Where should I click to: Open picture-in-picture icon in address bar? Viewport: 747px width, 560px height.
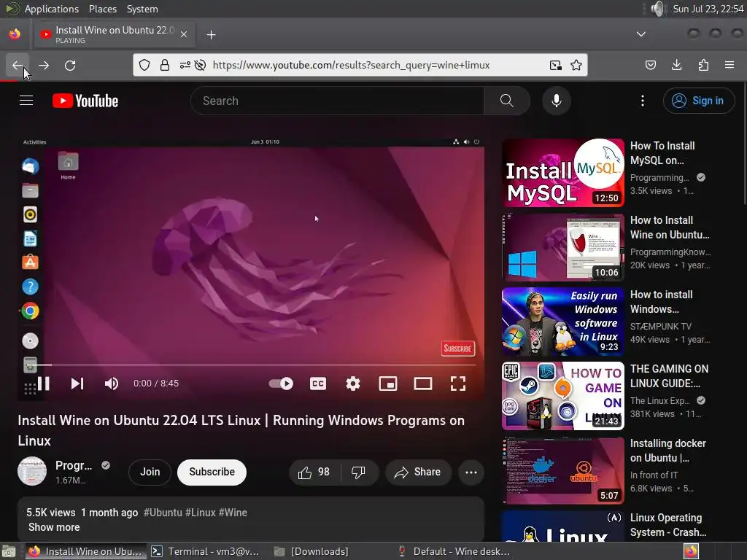point(555,65)
